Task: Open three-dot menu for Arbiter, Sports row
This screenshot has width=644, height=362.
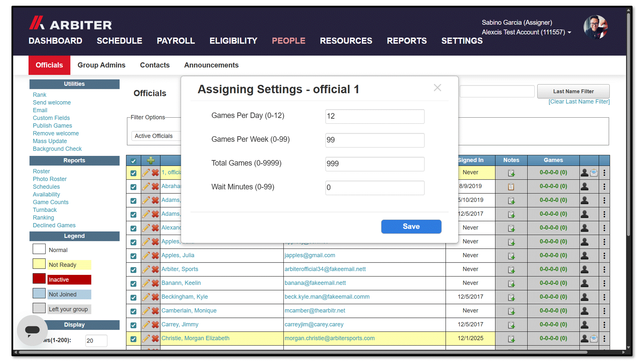Action: [604, 269]
